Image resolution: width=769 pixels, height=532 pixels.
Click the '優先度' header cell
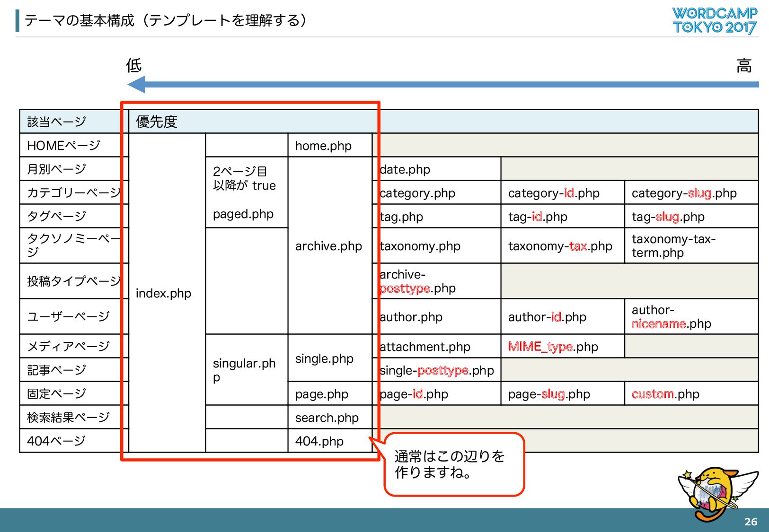point(443,122)
